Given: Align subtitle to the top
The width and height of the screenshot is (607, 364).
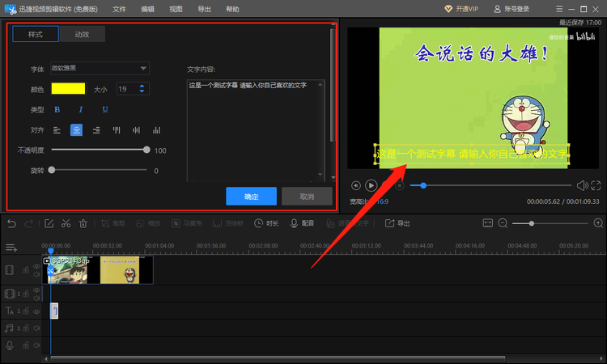Looking at the screenshot, I should 117,130.
